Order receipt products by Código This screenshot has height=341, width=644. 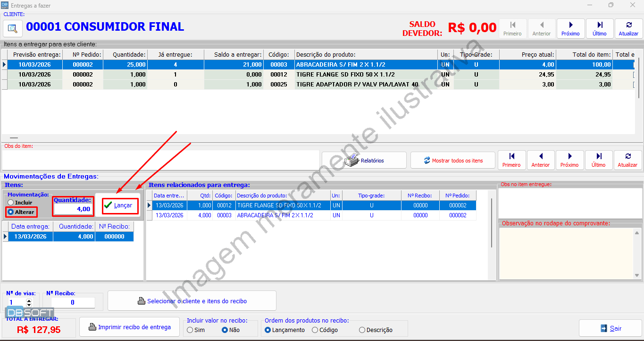pyautogui.click(x=315, y=330)
